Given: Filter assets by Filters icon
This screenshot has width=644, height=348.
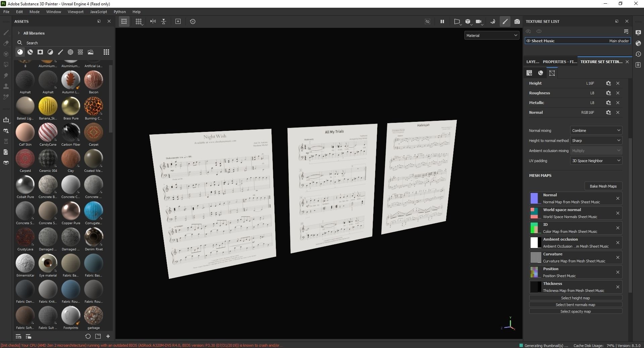Looking at the screenshot, I should coord(50,52).
